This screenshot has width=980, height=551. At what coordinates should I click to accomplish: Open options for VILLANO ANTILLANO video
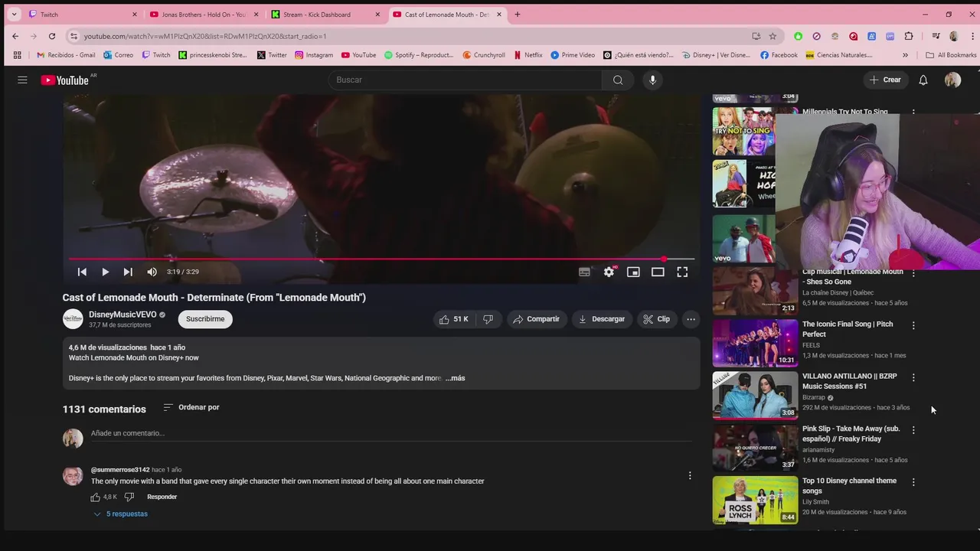coord(913,377)
